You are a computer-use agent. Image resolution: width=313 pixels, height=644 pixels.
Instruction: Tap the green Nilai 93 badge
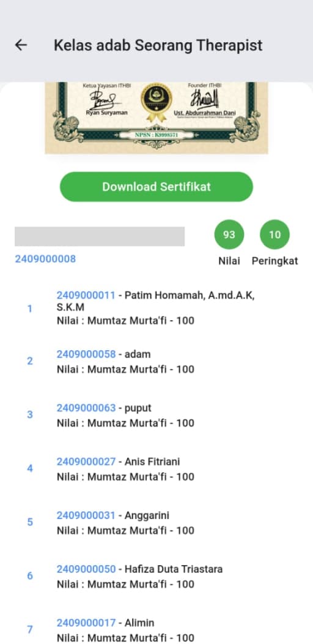coord(229,234)
